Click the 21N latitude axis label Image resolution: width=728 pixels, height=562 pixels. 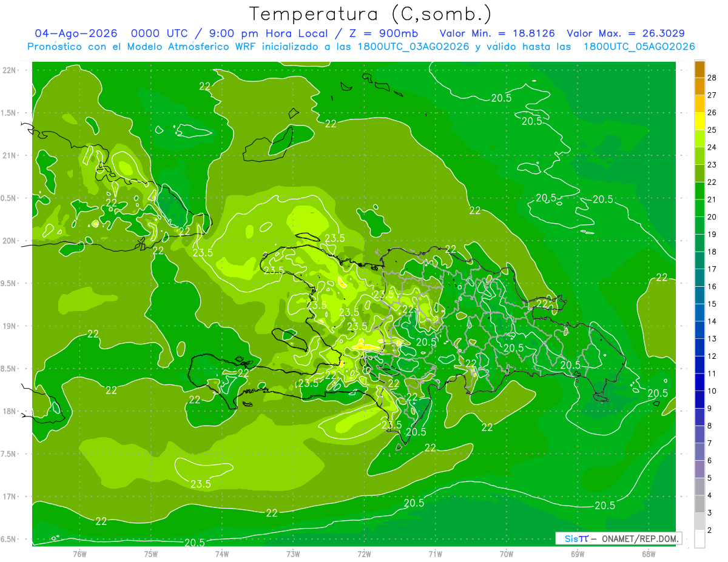pos(9,155)
